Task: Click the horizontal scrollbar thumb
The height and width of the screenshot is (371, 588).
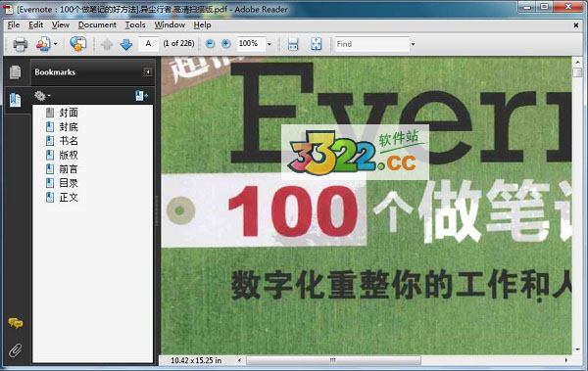Action: tap(333, 360)
